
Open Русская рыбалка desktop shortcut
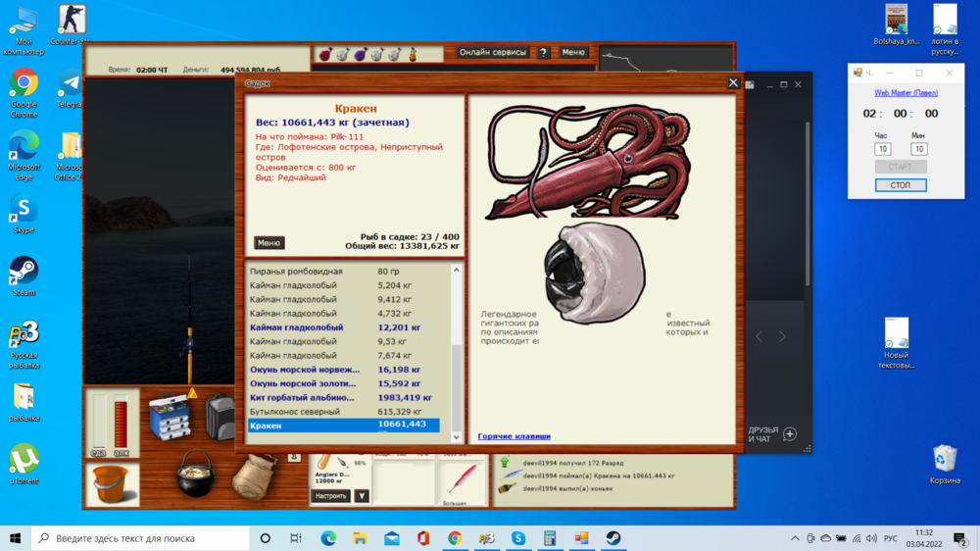(x=24, y=344)
